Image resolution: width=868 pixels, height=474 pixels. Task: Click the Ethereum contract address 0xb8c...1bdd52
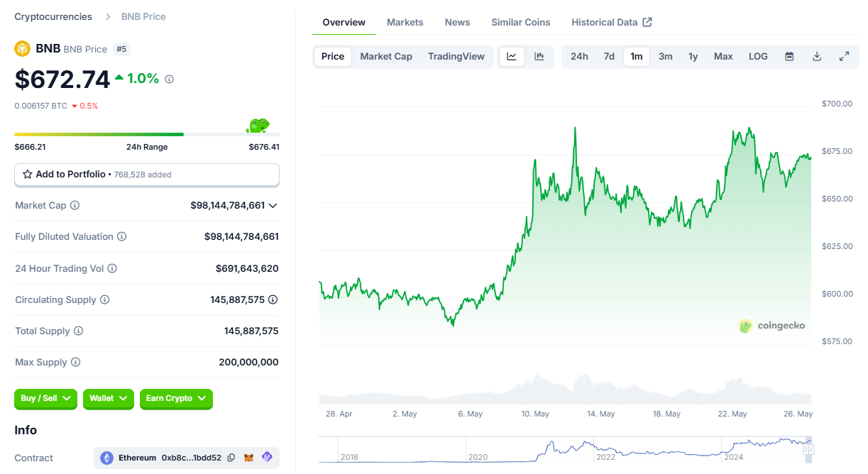coord(192,458)
